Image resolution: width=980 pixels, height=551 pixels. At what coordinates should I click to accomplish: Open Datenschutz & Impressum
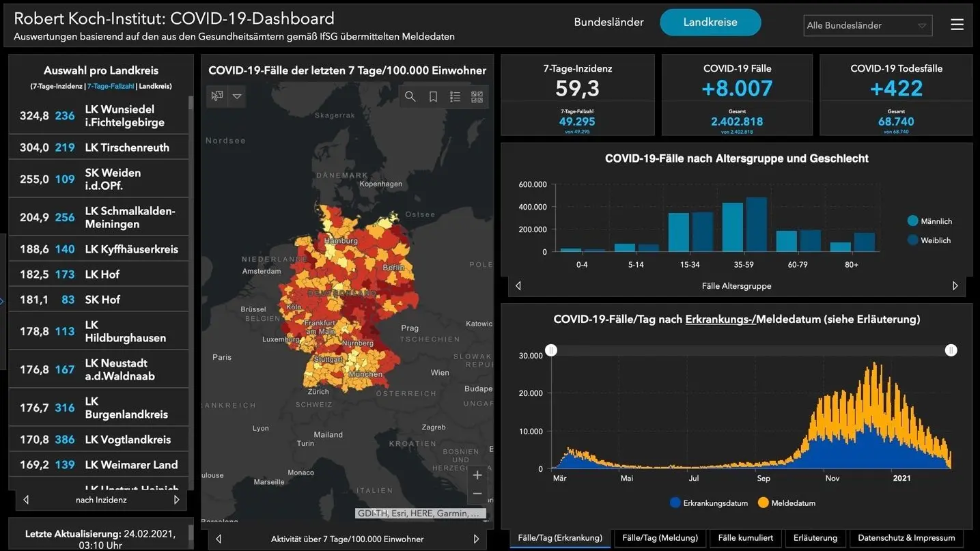coord(906,538)
